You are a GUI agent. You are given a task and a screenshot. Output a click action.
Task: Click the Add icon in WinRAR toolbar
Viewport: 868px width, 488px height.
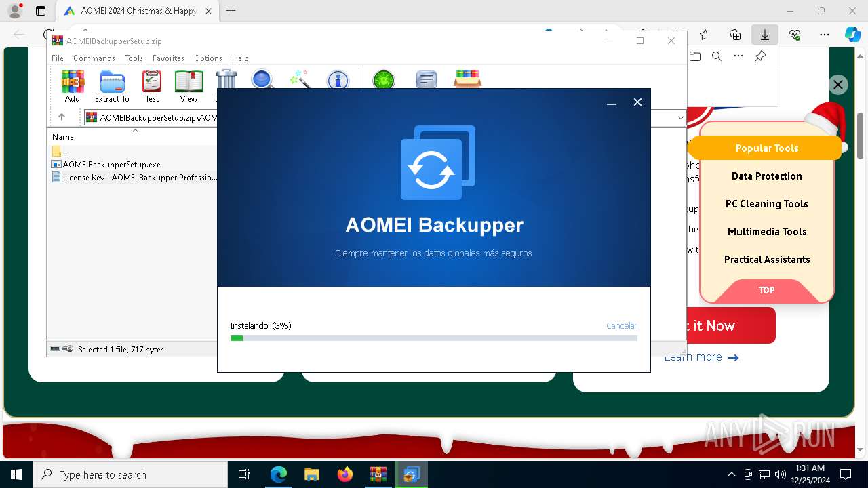[73, 86]
